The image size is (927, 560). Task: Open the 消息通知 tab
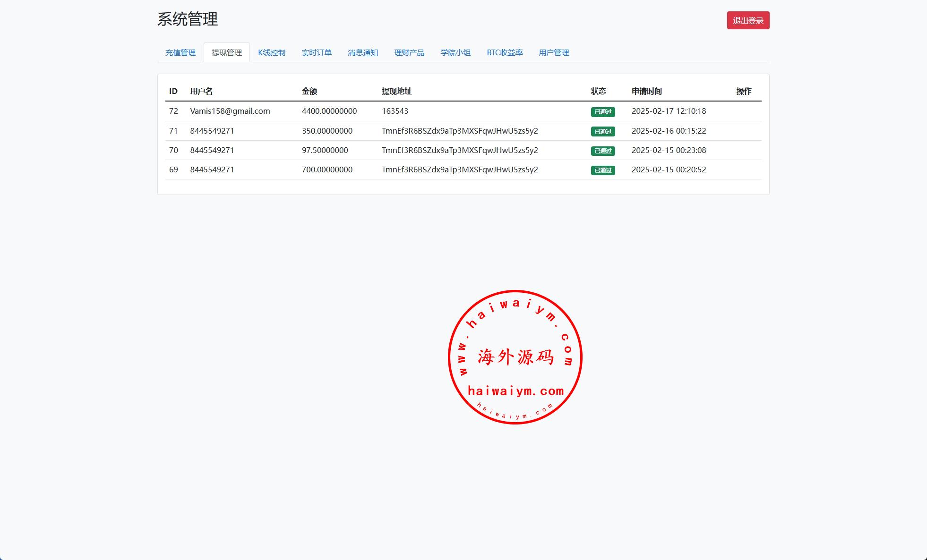click(362, 52)
